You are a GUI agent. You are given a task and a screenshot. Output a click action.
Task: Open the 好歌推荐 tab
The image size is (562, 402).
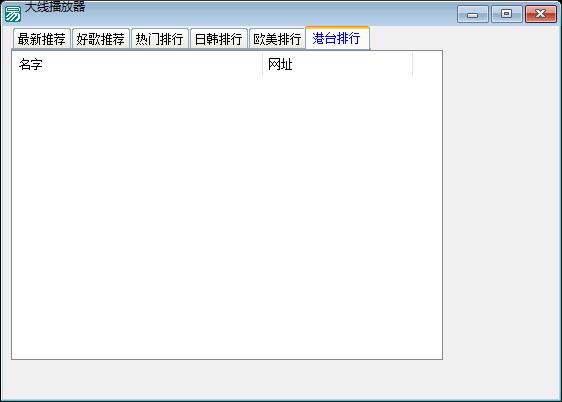pyautogui.click(x=101, y=39)
